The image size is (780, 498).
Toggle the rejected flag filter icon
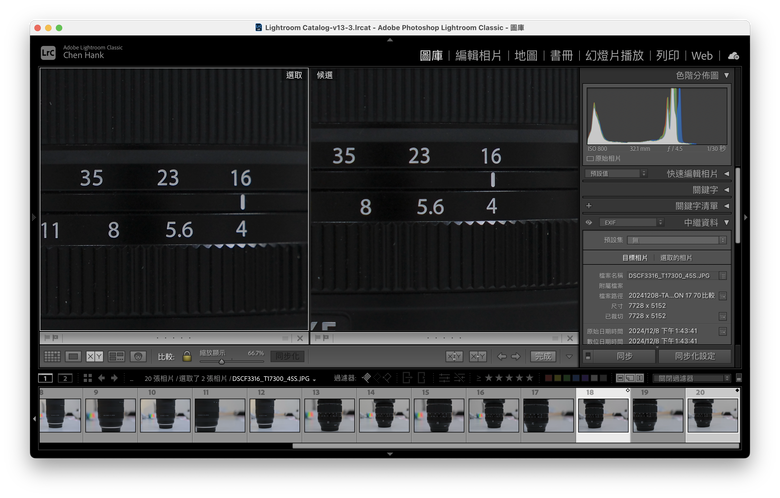click(387, 378)
